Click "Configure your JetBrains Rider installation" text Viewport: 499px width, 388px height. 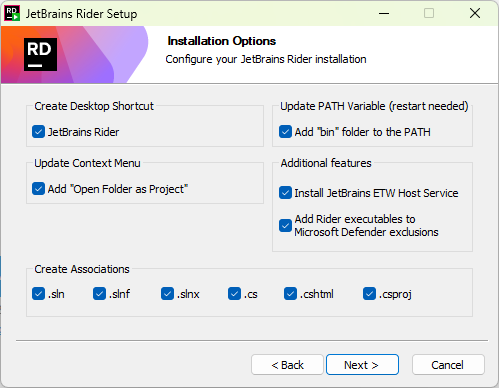(266, 59)
